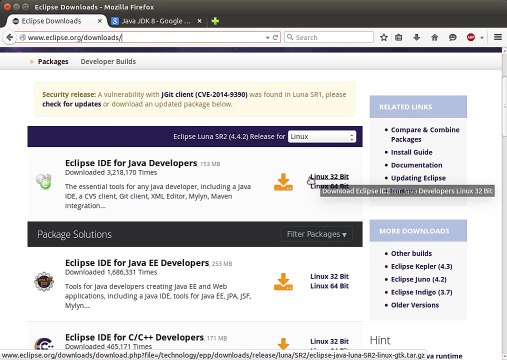Viewport: 507px width, 360px height.
Task: Open the Older Versions link
Action: [x=415, y=305]
